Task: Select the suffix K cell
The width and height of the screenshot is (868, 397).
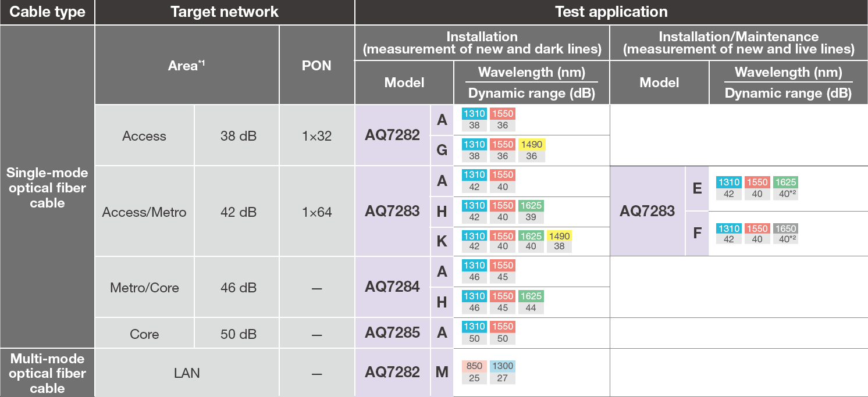Action: tap(442, 241)
